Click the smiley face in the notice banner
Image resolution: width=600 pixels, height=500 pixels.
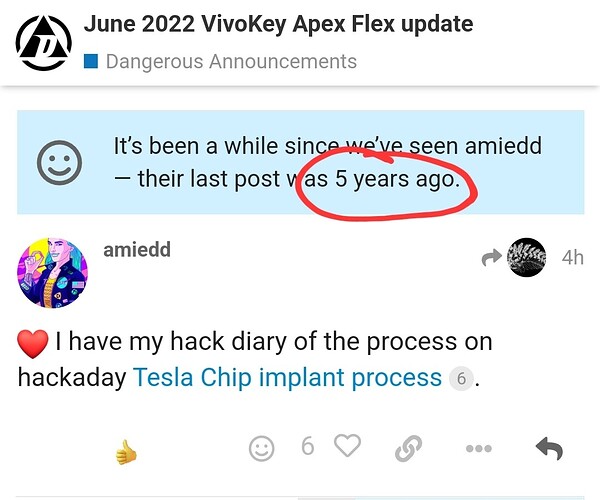[59, 163]
